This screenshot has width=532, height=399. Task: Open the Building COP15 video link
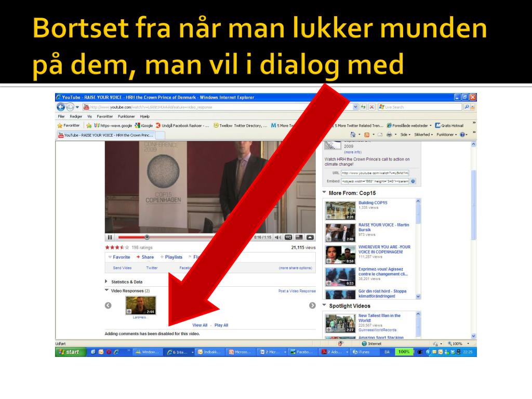(x=373, y=203)
